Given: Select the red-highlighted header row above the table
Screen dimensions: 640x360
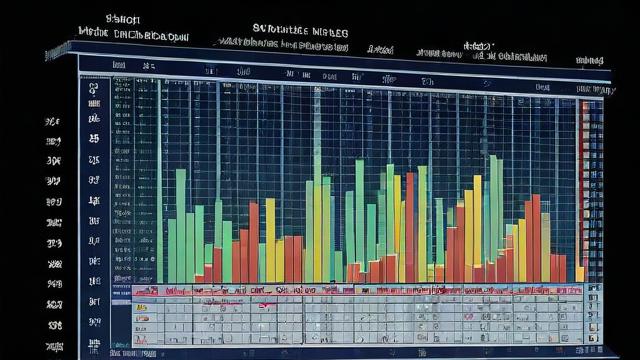Looking at the screenshot, I should point(358,291).
